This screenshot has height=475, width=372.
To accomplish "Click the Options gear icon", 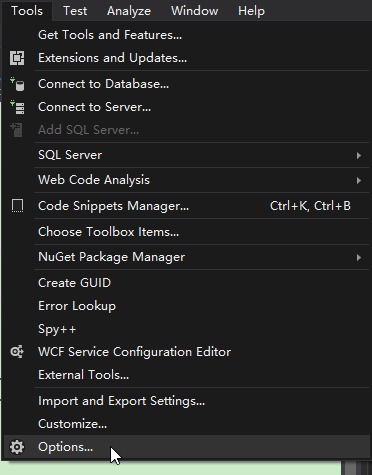I will click(x=17, y=447).
